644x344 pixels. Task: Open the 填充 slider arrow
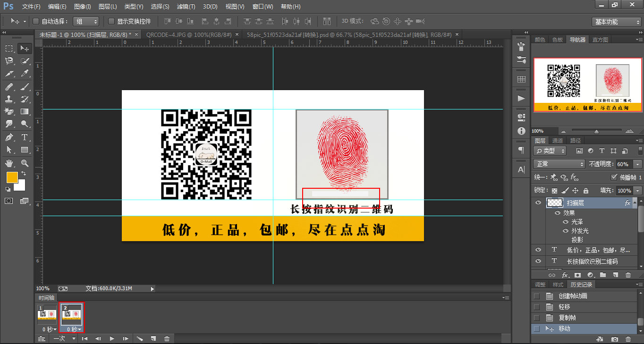638,191
